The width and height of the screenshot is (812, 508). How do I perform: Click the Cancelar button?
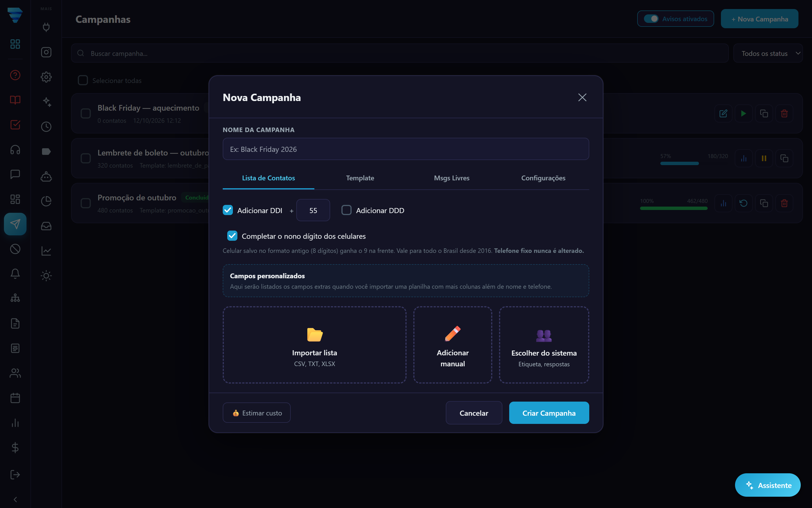click(x=474, y=413)
